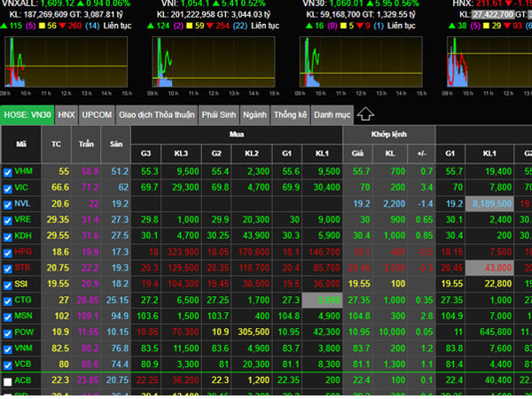Uncheck the MSN stock checkbox

coord(7,317)
